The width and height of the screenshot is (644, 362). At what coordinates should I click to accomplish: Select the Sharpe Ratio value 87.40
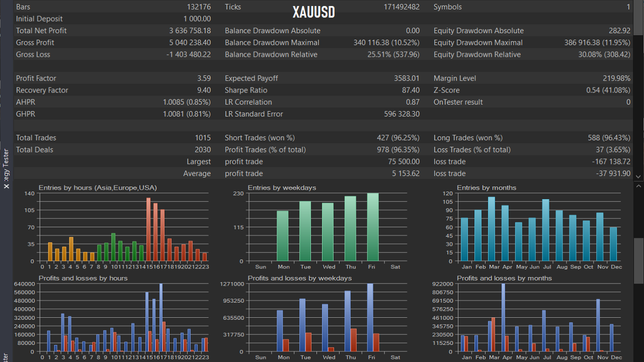click(x=410, y=90)
